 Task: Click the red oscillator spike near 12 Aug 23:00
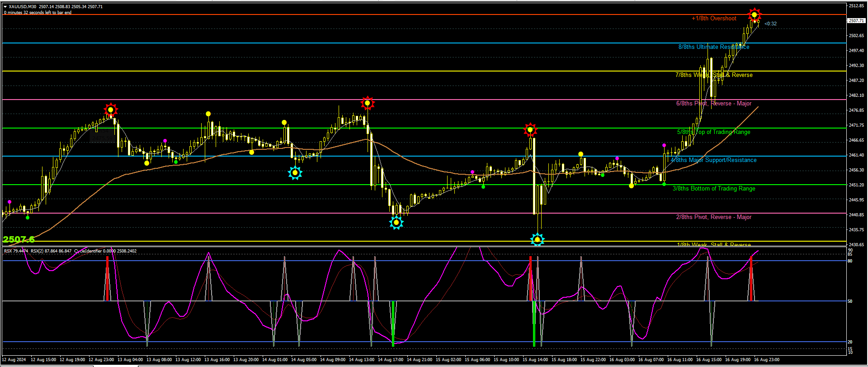pos(107,278)
